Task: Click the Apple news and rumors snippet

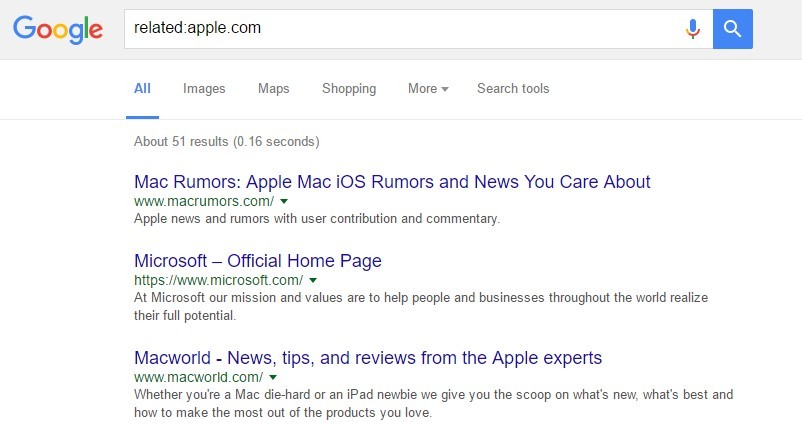Action: pyautogui.click(x=317, y=219)
